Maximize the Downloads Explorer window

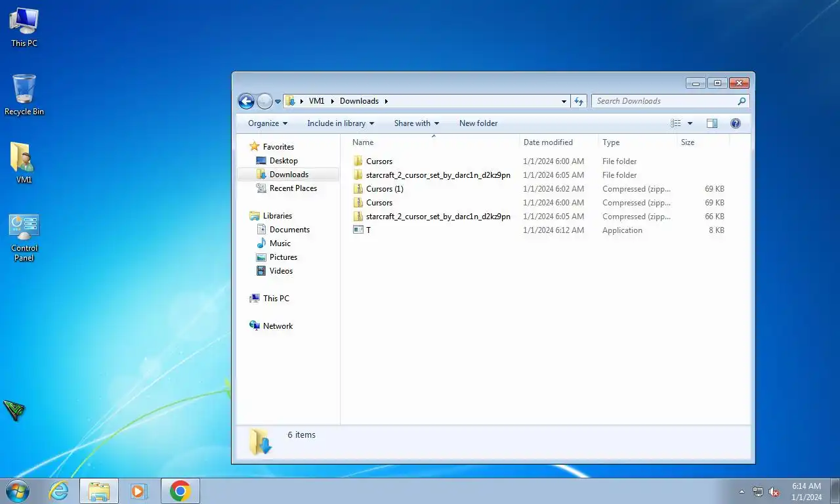click(x=717, y=83)
